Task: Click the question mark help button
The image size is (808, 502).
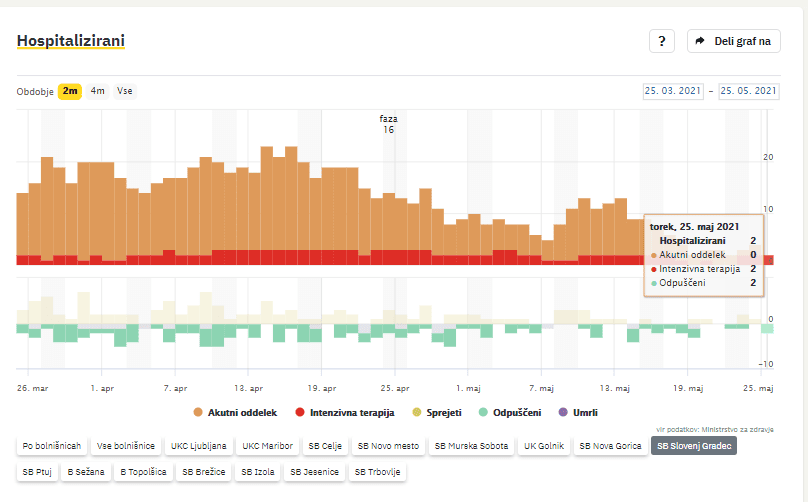Action: pyautogui.click(x=662, y=41)
